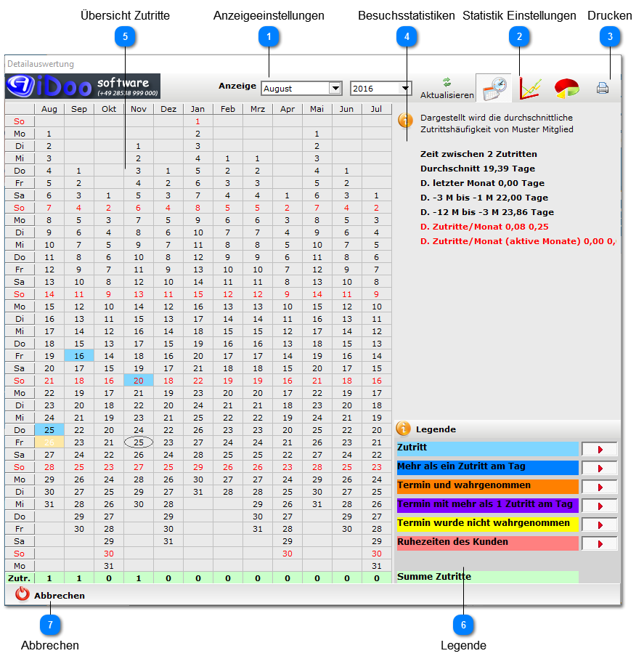The width and height of the screenshot is (644, 664).
Task: Click the red October 30 Sunday cell
Action: coord(109,554)
